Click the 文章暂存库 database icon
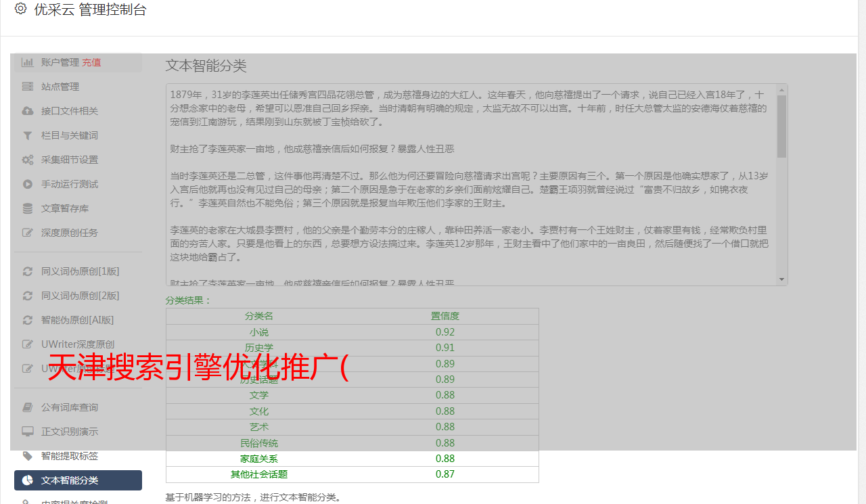866x504 pixels. click(27, 208)
